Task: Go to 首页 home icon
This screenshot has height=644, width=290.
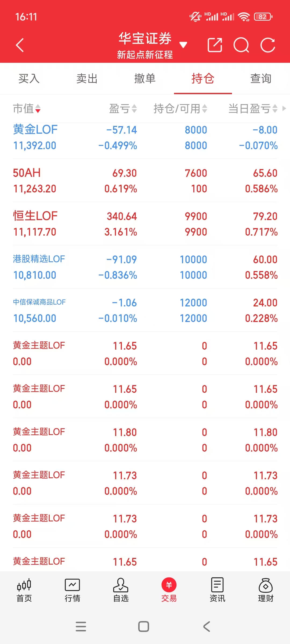Action: pos(24,590)
